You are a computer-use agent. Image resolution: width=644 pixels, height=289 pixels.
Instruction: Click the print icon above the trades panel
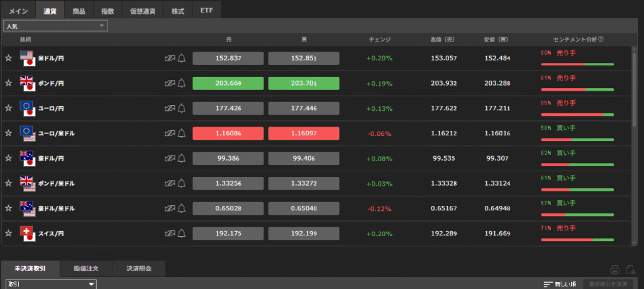coord(615,269)
